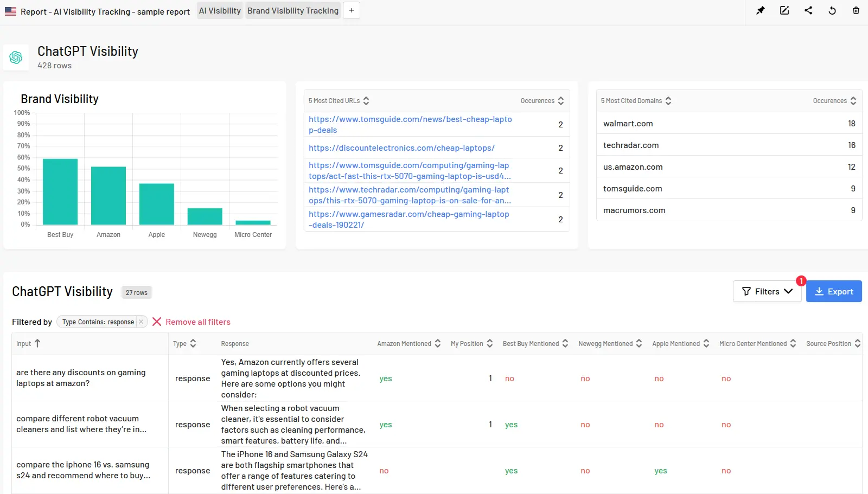868x494 pixels.
Task: Click the Best Buy bar in chart
Action: coord(60,191)
